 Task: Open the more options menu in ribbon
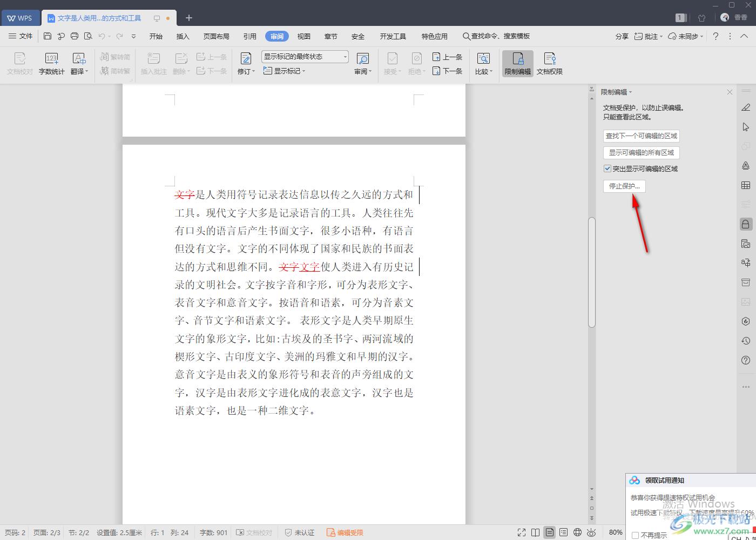coord(730,36)
